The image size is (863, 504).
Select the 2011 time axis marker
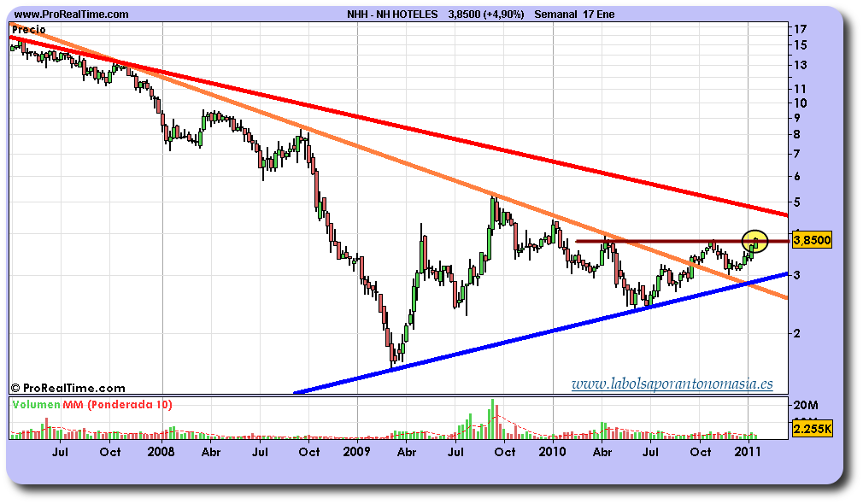[748, 452]
